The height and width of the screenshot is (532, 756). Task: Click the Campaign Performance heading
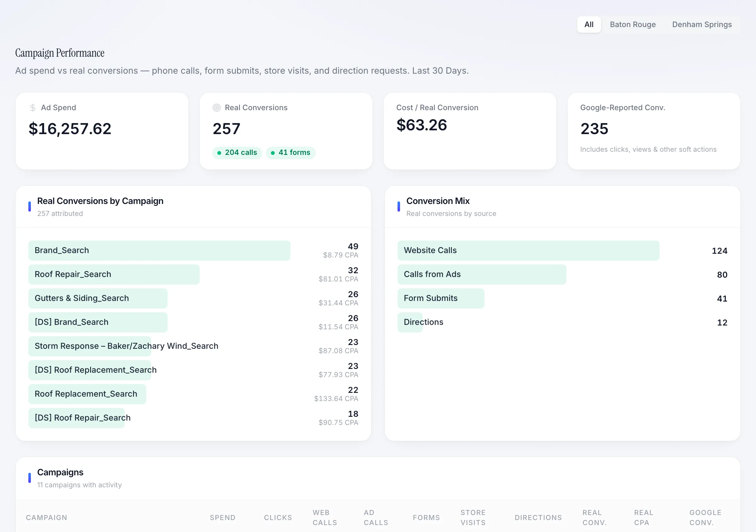click(60, 53)
